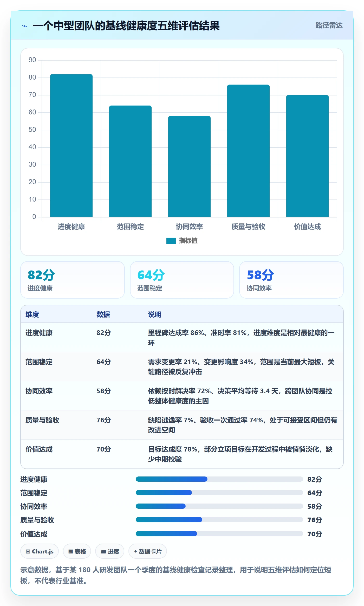The width and height of the screenshot is (364, 606).
Task: Select the 质量与验收 table row name cell
Action: [x=42, y=420]
